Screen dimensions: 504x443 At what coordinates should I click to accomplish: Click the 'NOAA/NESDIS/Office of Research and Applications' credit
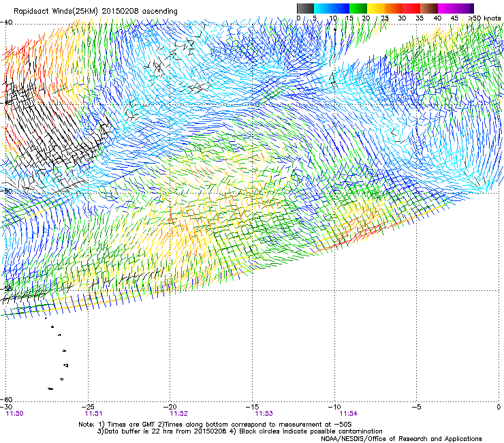pyautogui.click(x=401, y=439)
